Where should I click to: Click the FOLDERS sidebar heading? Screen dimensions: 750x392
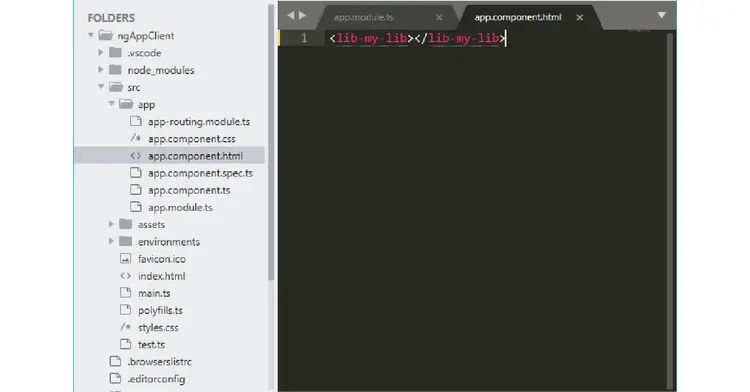pyautogui.click(x=111, y=18)
